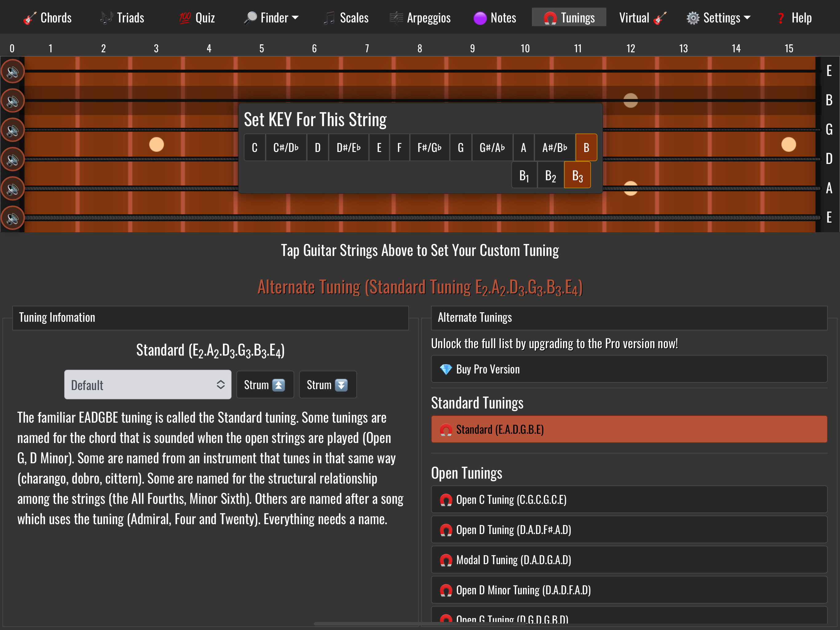Buy the Pro Version
Viewport: 840px width, 630px height.
629,369
